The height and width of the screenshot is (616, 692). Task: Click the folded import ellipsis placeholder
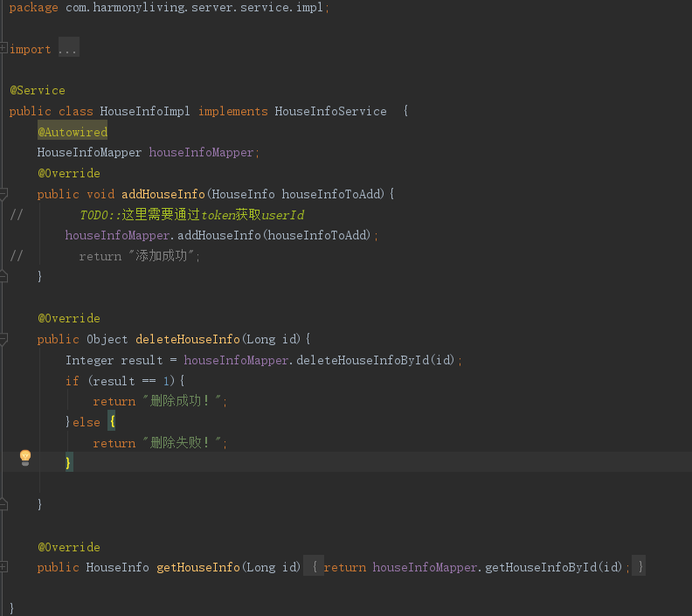tap(68, 49)
